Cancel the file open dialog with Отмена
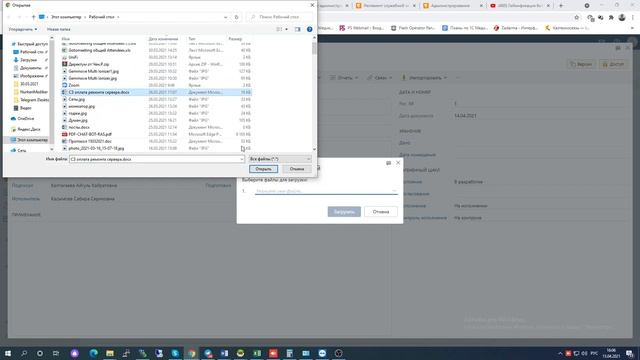This screenshot has width=640, height=360. click(x=297, y=169)
